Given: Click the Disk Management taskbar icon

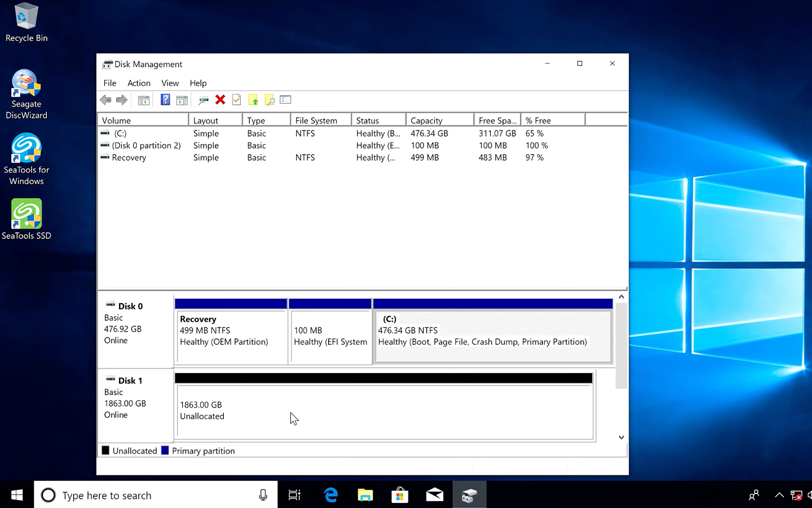Looking at the screenshot, I should [469, 495].
